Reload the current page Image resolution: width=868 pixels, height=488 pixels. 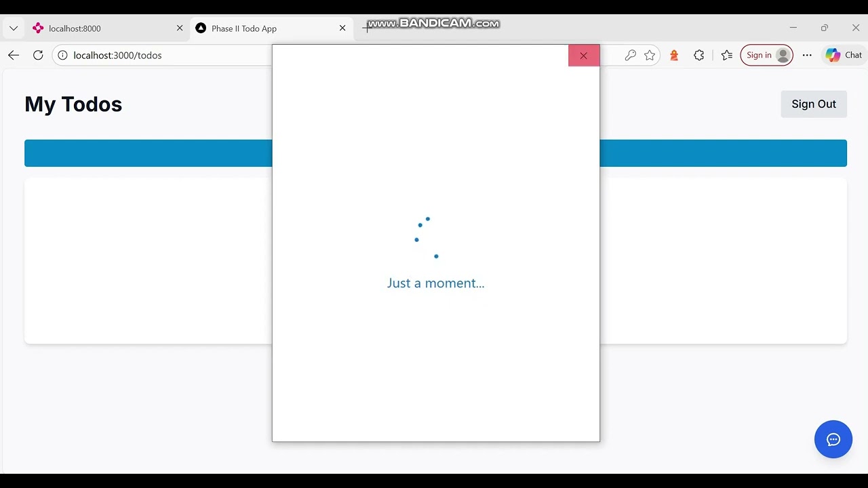38,56
